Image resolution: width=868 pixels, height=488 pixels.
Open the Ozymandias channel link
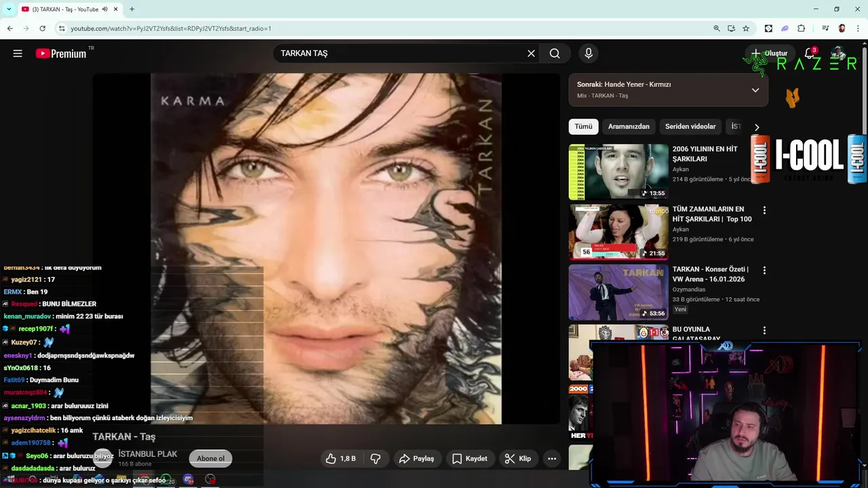tap(689, 289)
